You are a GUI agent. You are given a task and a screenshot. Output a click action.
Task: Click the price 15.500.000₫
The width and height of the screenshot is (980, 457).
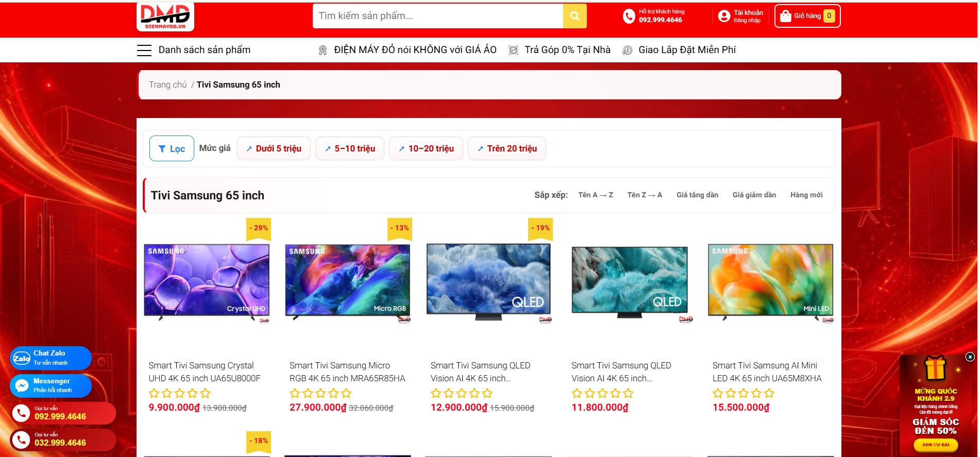pyautogui.click(x=741, y=408)
